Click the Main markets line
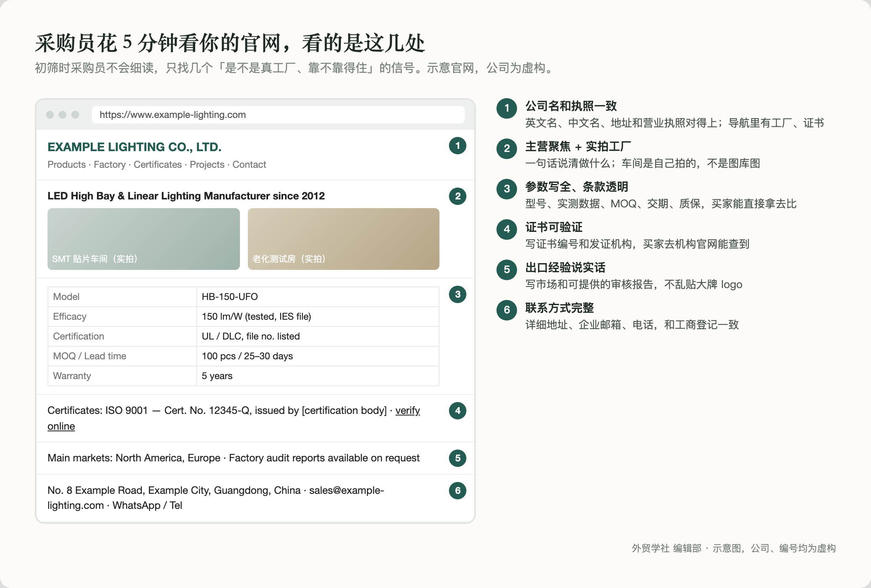The width and height of the screenshot is (871, 588). click(x=234, y=458)
